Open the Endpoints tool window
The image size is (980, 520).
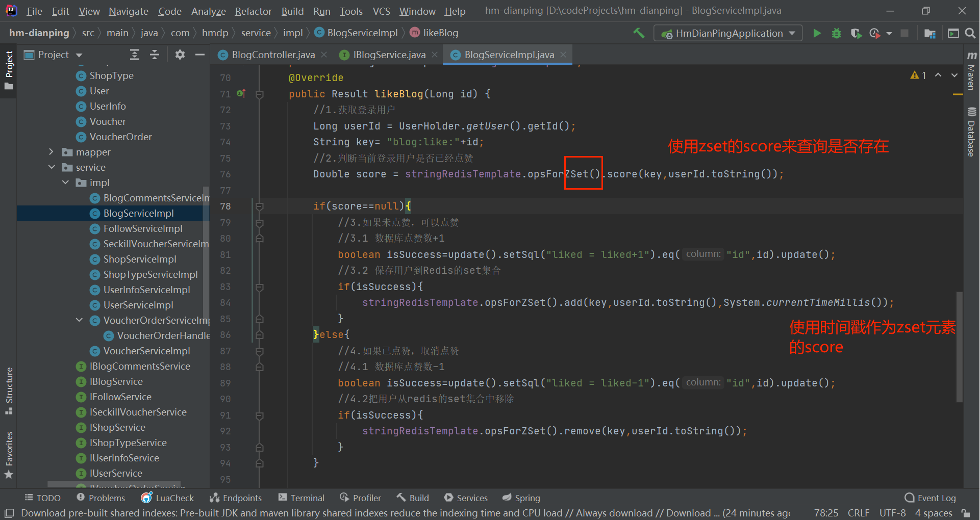(236, 498)
